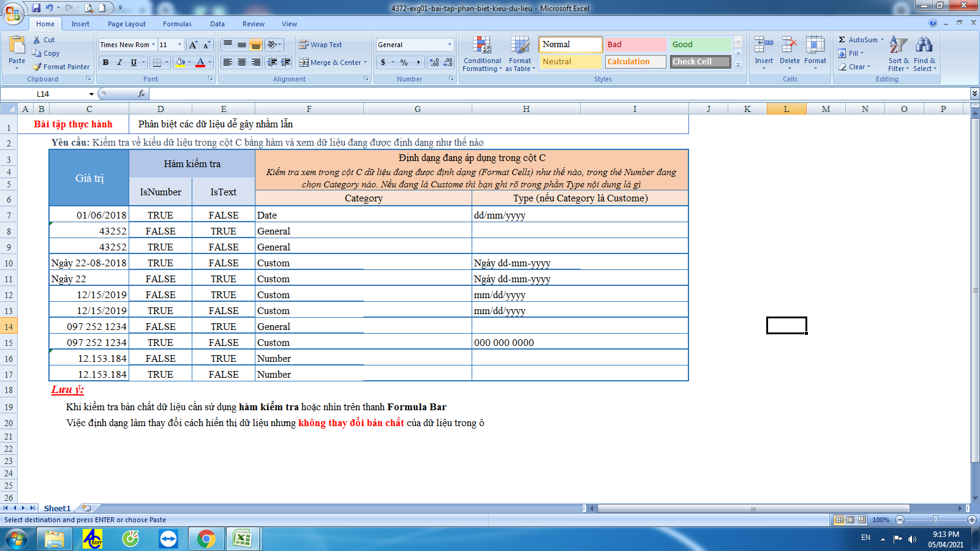Screen dimensions: 980x551
Task: Apply the Bad cell style
Action: point(636,45)
